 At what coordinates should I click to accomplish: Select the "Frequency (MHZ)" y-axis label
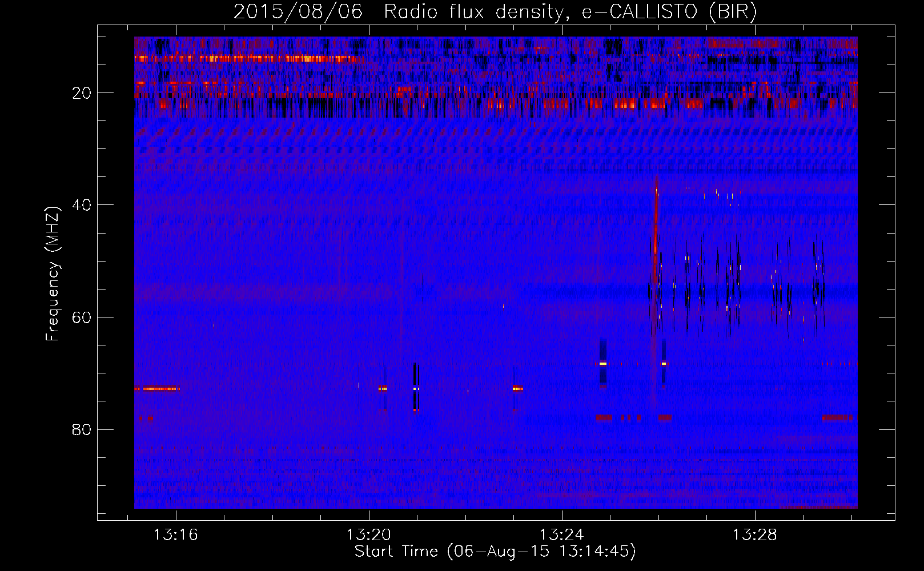[x=53, y=274]
